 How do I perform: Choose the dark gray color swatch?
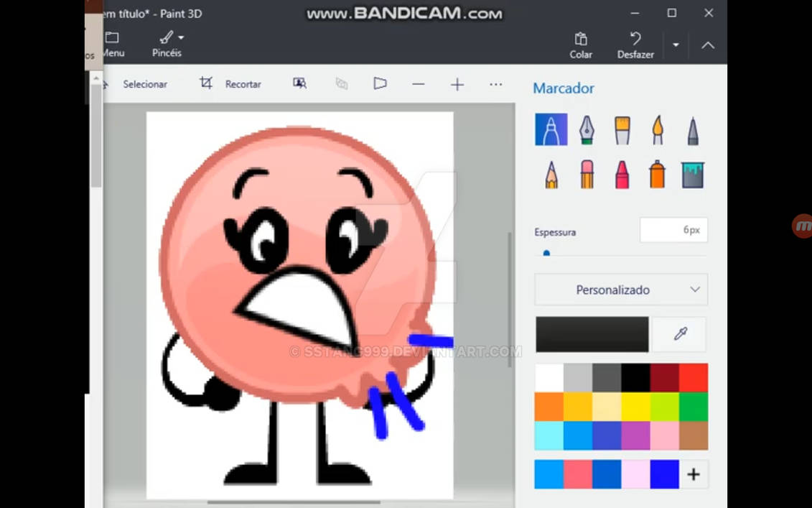(607, 377)
